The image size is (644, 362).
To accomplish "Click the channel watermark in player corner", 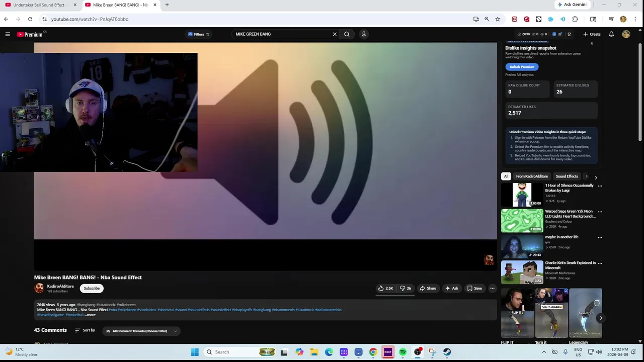I will tap(489, 259).
